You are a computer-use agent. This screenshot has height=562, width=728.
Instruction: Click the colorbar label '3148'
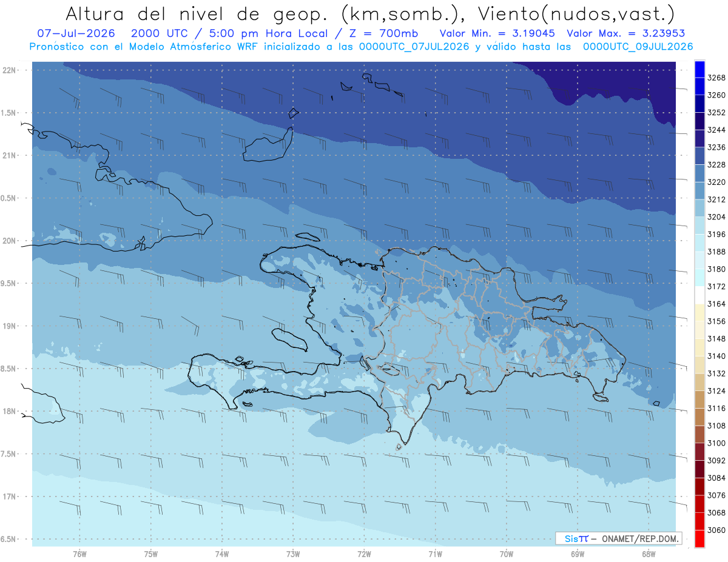coord(716,338)
